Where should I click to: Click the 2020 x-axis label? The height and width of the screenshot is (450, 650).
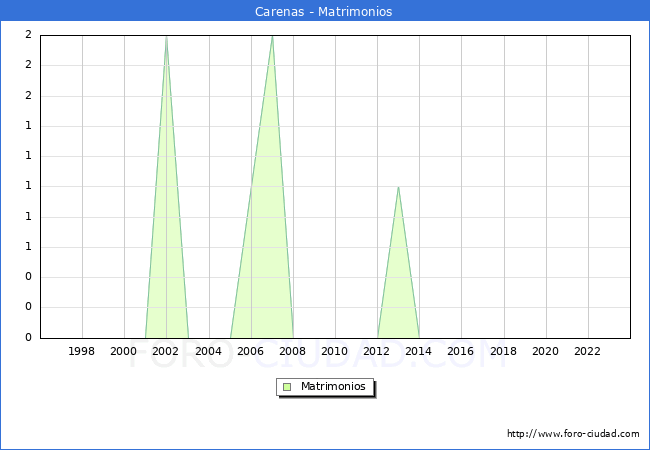point(546,351)
